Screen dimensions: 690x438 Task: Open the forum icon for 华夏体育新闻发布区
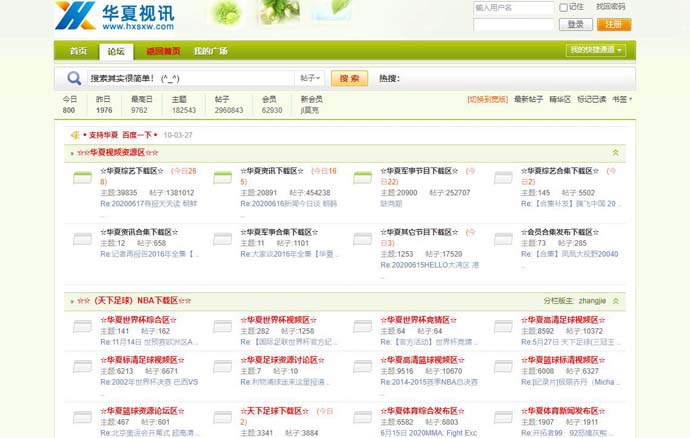503,417
